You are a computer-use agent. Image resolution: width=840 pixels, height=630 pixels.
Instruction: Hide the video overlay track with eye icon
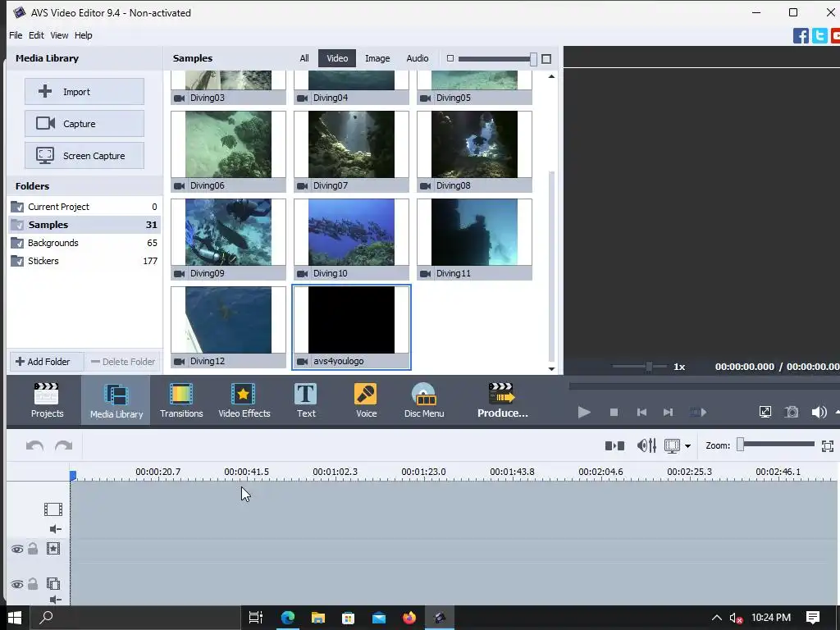[x=17, y=584]
